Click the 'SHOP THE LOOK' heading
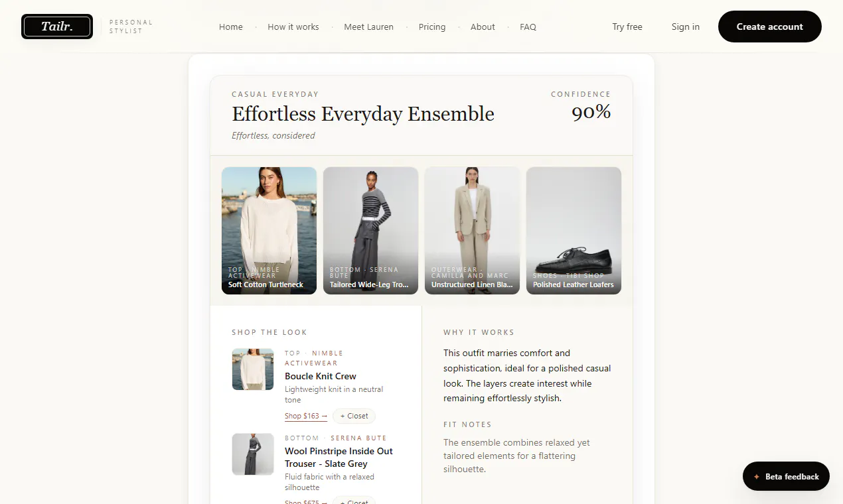 point(269,332)
